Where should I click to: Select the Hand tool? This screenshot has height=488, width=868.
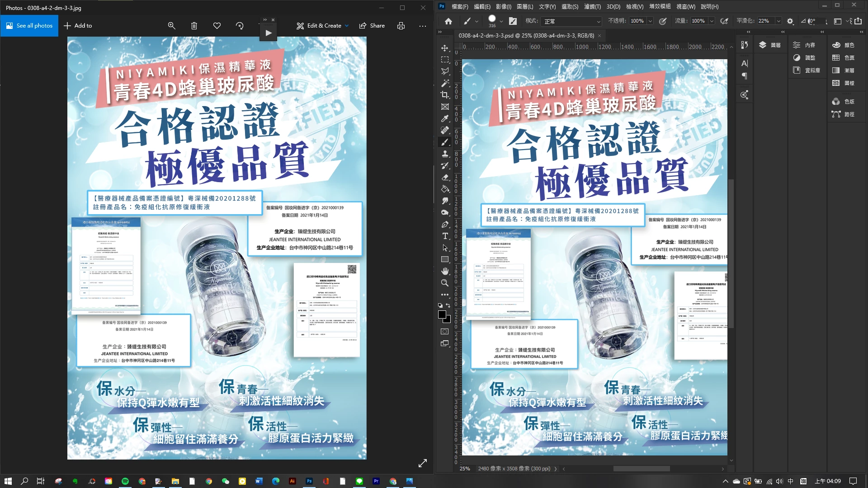pyautogui.click(x=445, y=271)
